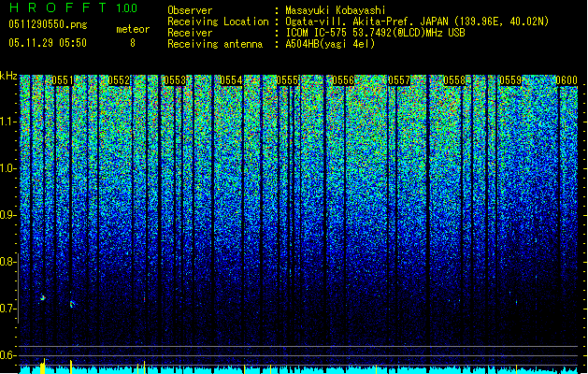Click the Receiver label

(x=190, y=33)
